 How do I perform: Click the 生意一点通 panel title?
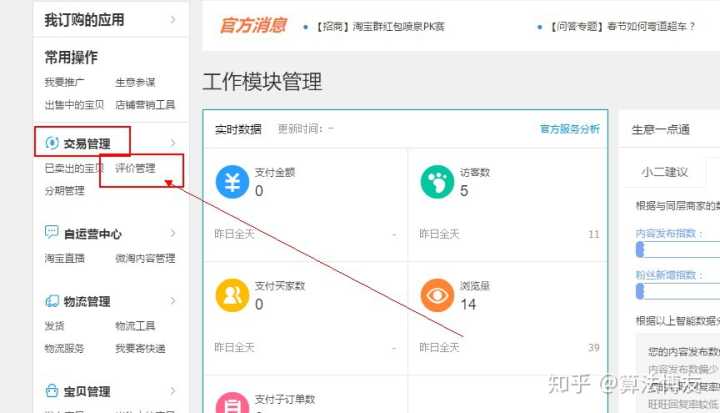coord(661,130)
